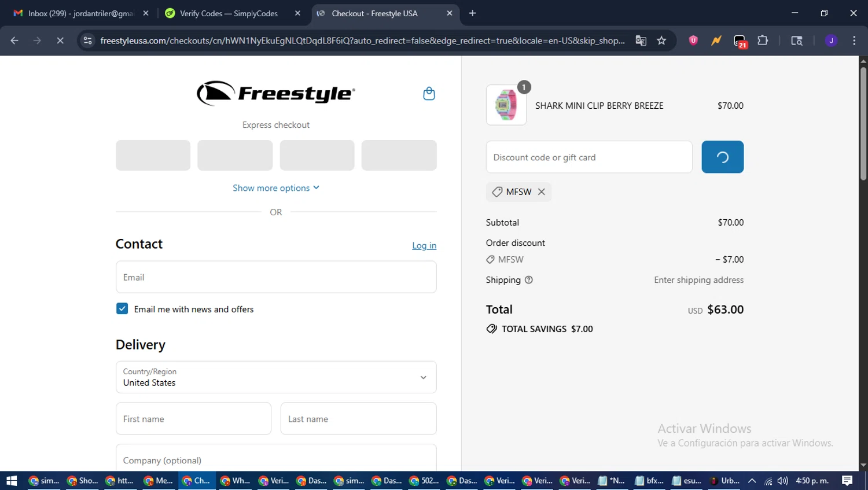View site information icon in address bar
Viewport: 868px width, 490px height.
tap(87, 40)
